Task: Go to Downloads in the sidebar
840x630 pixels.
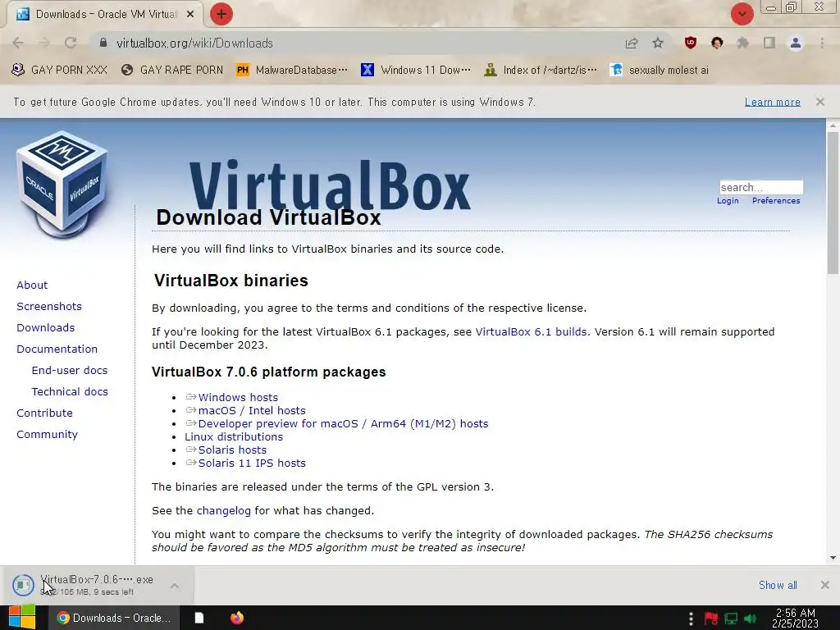Action: (x=46, y=328)
